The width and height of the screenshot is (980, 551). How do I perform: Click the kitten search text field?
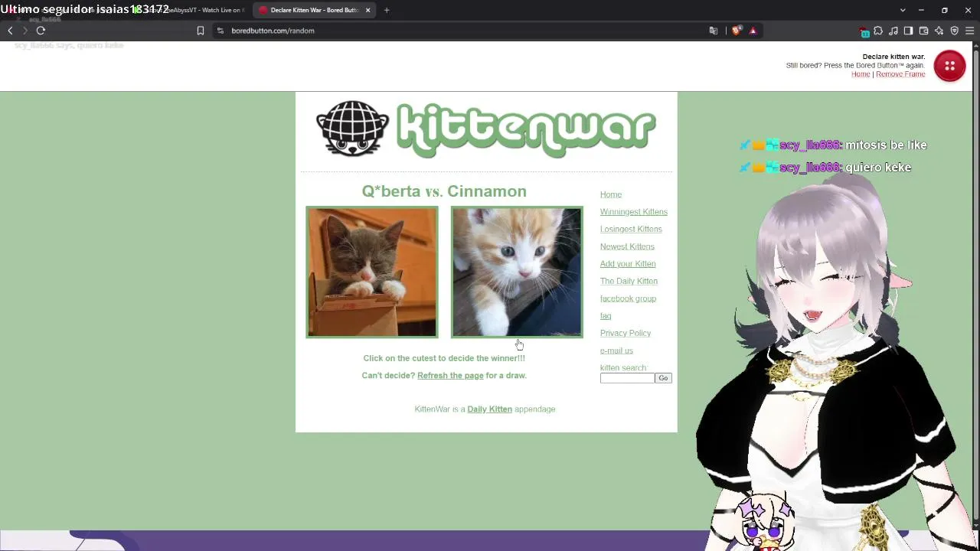pos(627,378)
